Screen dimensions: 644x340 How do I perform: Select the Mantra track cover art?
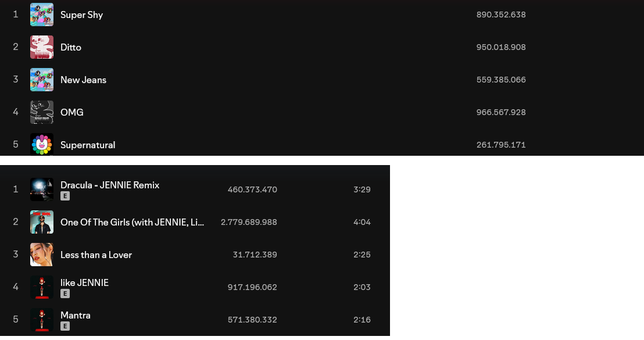(x=41, y=320)
